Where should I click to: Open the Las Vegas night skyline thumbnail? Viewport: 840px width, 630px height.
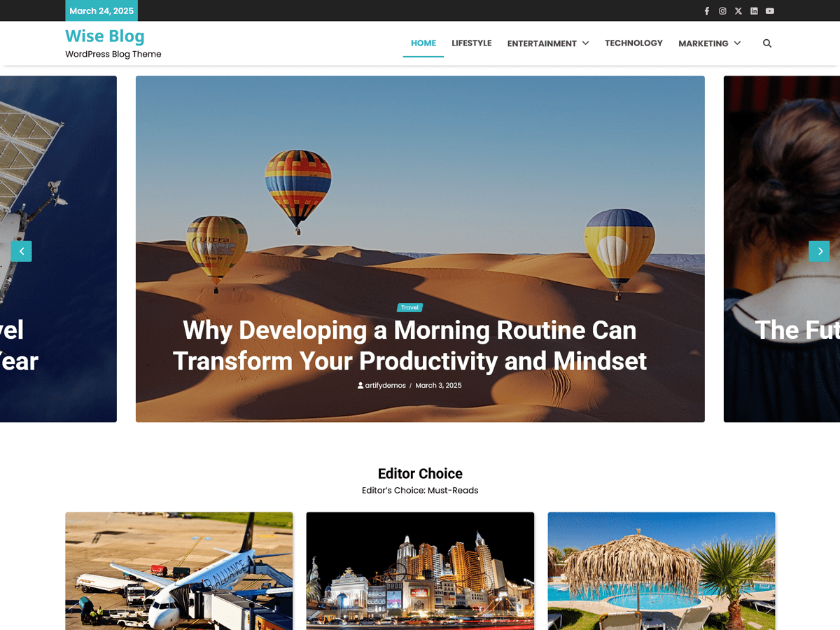[x=419, y=570]
